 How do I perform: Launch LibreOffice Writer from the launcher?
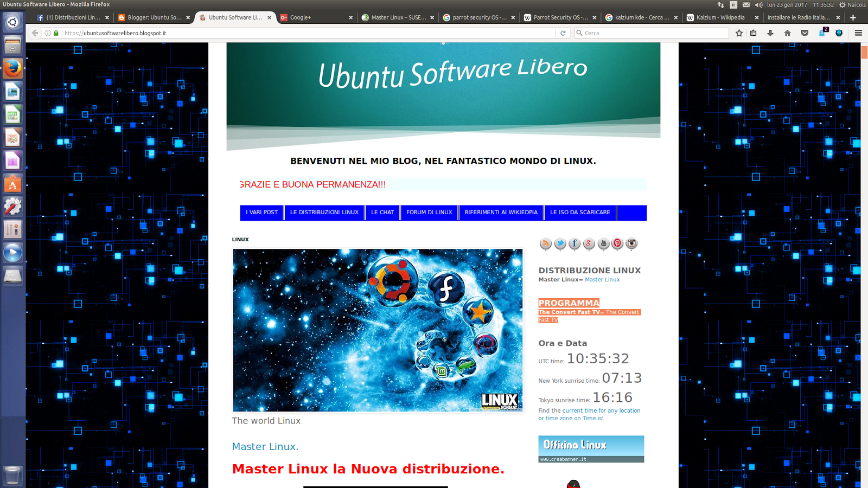(12, 92)
